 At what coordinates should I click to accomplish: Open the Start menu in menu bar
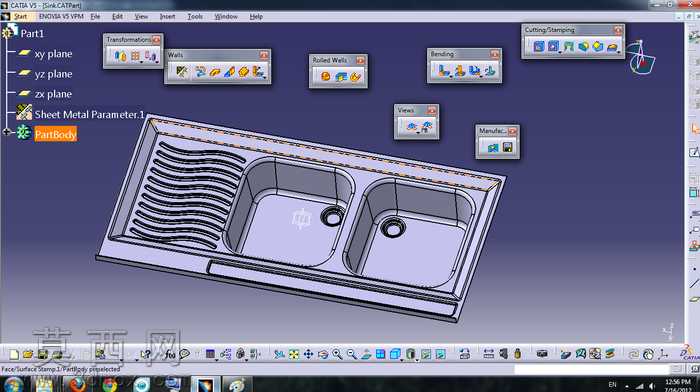(20, 17)
